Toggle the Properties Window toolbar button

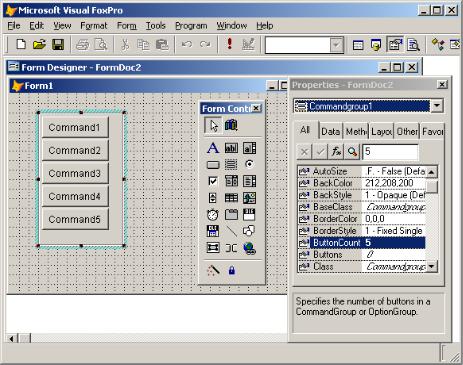[395, 45]
